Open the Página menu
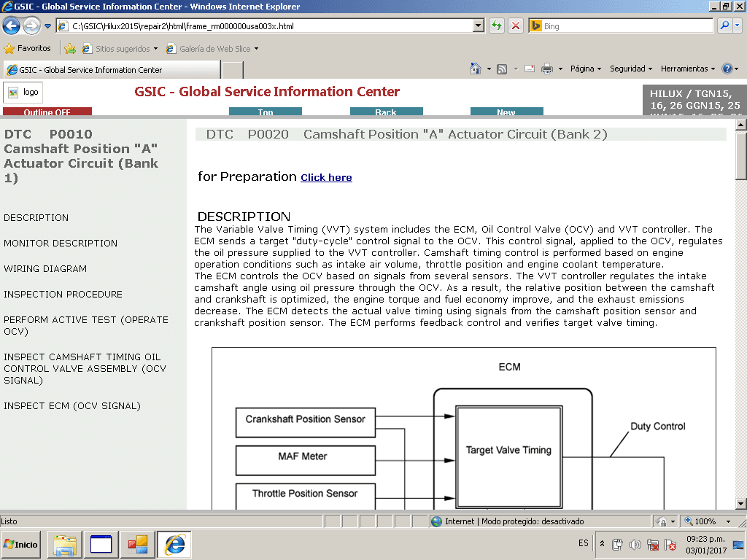Screen dimensions: 747x560 pos(586,69)
